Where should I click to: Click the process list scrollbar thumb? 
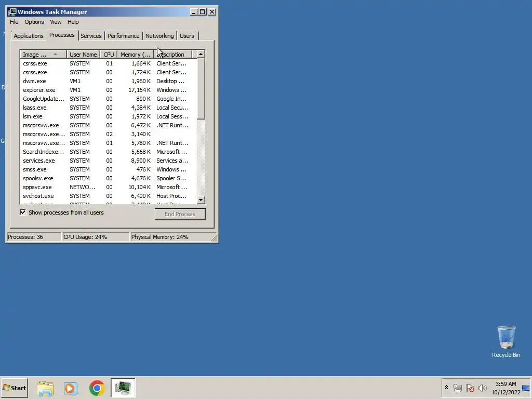click(201, 89)
